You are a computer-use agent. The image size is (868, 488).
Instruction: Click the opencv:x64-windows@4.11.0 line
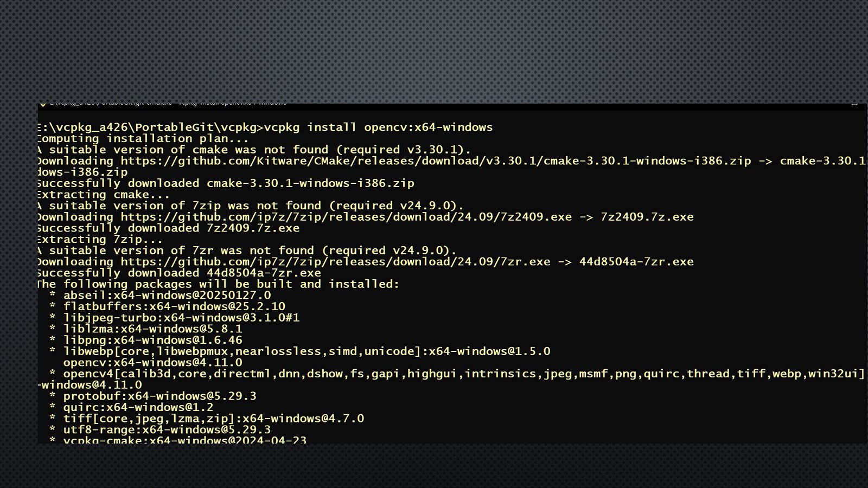[152, 363]
